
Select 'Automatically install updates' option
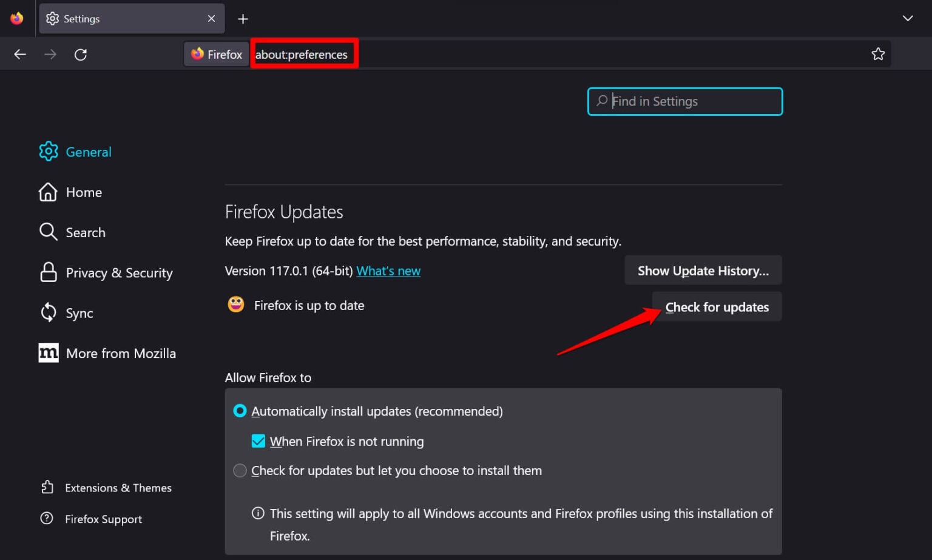[240, 411]
